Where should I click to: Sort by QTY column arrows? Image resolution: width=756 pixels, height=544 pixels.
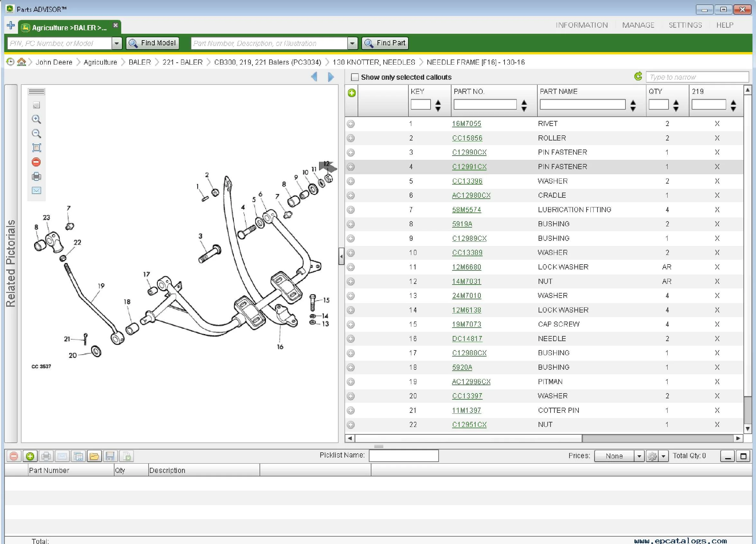click(676, 106)
